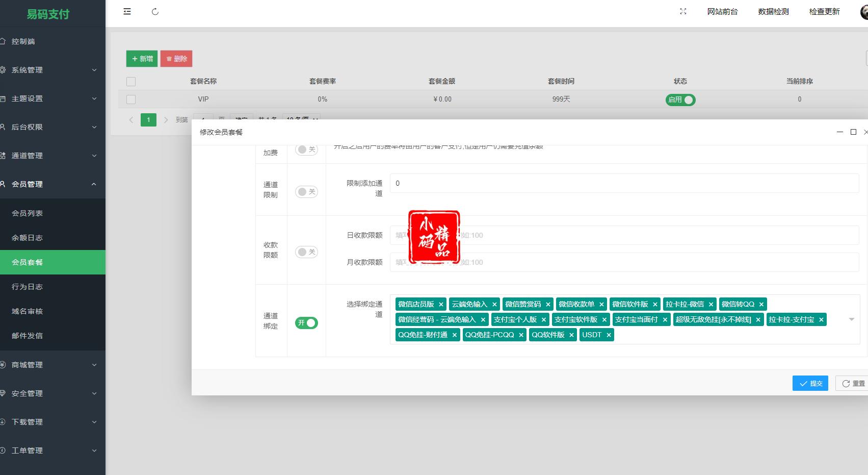Open 行为日志 submenu
Viewport: 868px width, 475px height.
click(x=52, y=287)
